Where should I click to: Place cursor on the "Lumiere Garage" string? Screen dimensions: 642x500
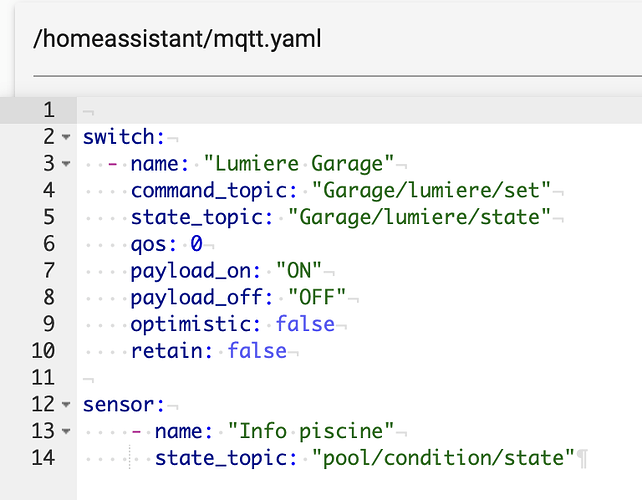point(299,163)
